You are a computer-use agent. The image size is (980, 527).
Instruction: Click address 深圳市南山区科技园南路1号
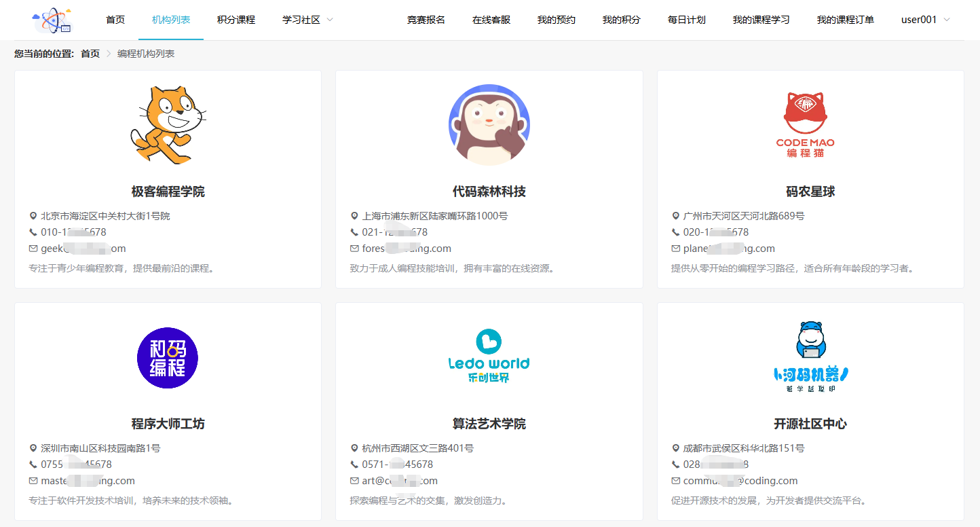pyautogui.click(x=100, y=448)
